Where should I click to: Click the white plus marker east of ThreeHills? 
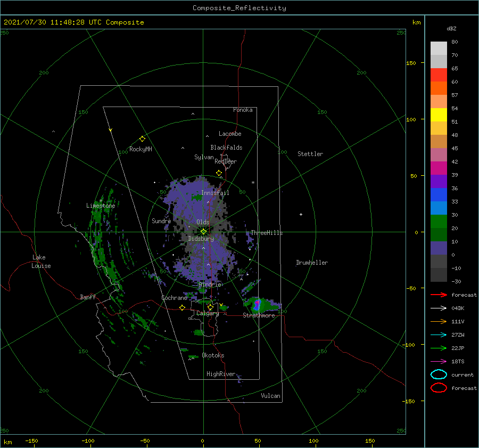point(301,214)
